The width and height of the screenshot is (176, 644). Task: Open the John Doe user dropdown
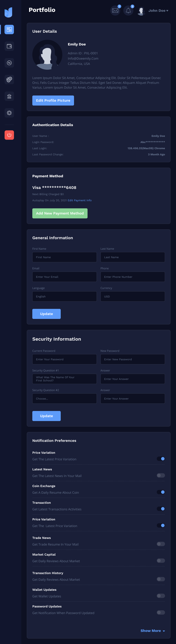pos(158,11)
